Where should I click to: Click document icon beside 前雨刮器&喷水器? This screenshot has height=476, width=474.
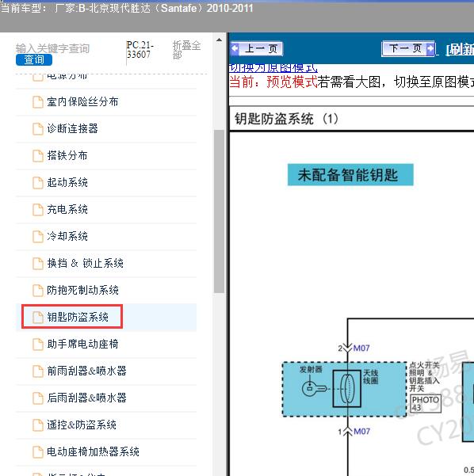pyautogui.click(x=38, y=371)
